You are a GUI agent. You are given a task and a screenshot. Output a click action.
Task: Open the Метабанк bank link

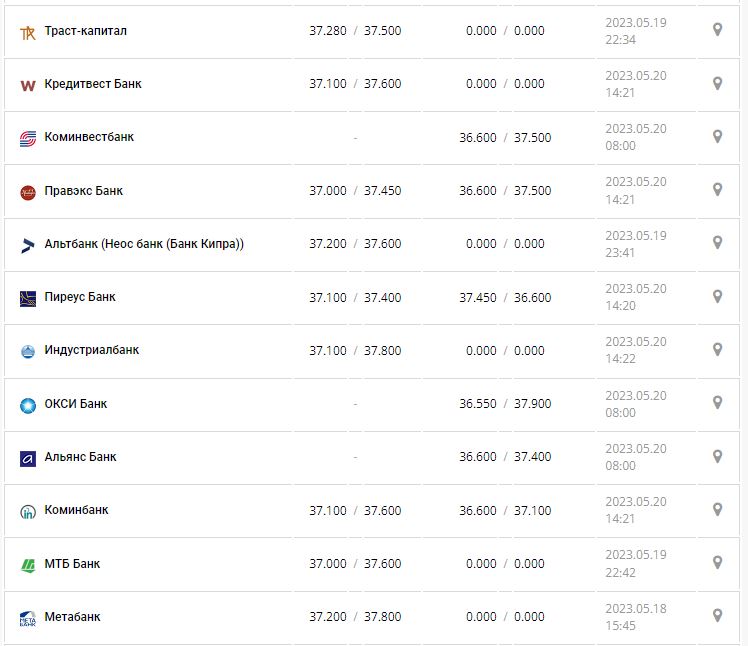point(72,617)
